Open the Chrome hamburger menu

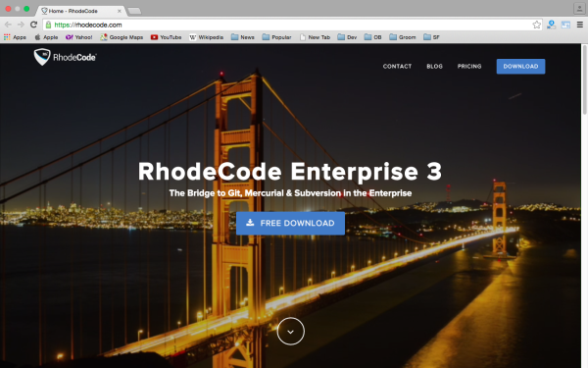click(x=580, y=25)
